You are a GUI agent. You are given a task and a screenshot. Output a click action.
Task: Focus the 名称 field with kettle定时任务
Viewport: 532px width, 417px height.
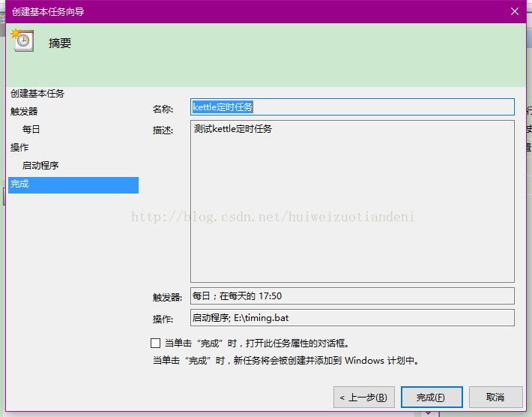tap(352, 107)
